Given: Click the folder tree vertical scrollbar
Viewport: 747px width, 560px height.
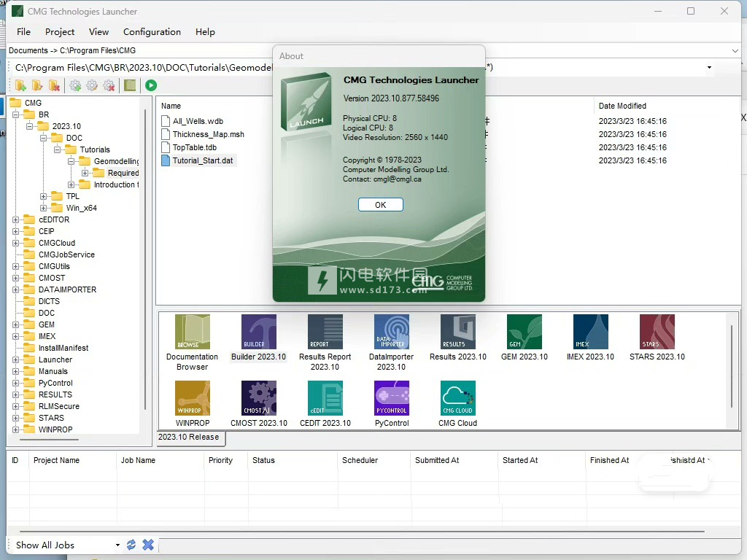Looking at the screenshot, I should click(145, 260).
